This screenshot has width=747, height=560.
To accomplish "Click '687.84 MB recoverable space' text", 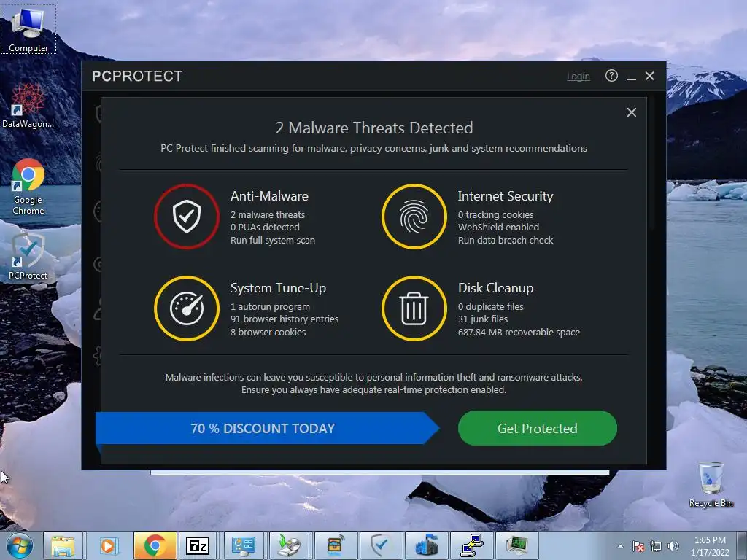I will [x=519, y=332].
